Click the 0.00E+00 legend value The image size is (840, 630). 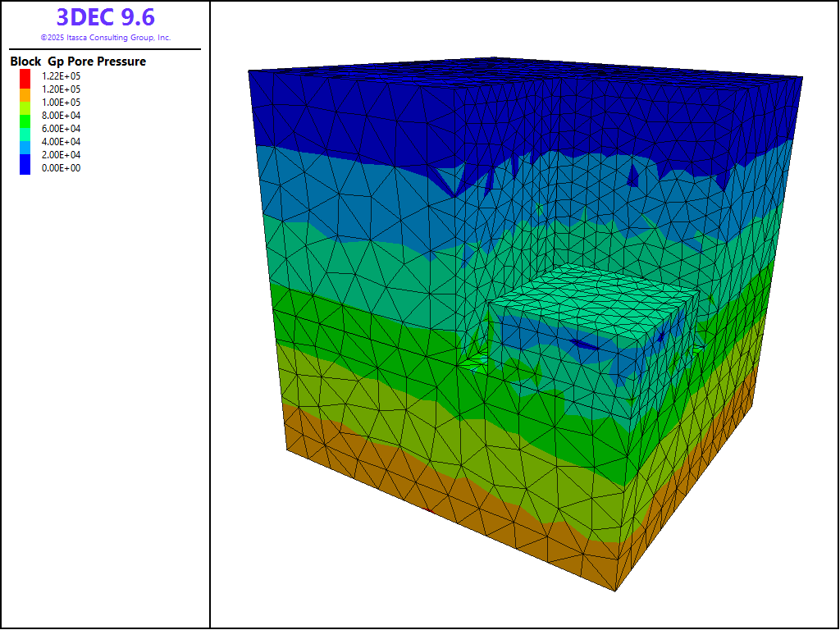[61, 168]
